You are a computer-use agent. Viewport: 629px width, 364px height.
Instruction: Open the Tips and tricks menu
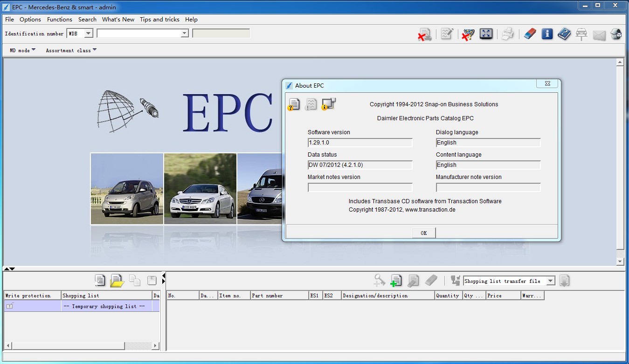tap(159, 19)
